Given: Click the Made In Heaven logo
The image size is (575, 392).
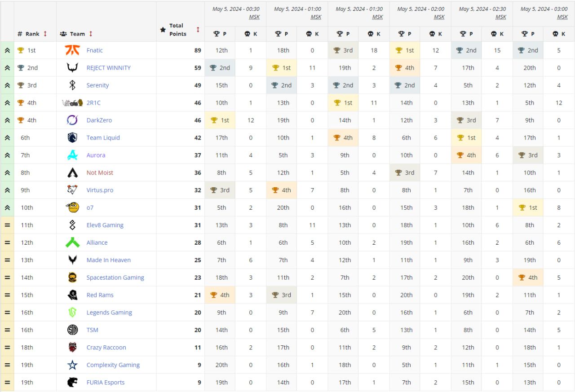Looking at the screenshot, I should [x=72, y=260].
